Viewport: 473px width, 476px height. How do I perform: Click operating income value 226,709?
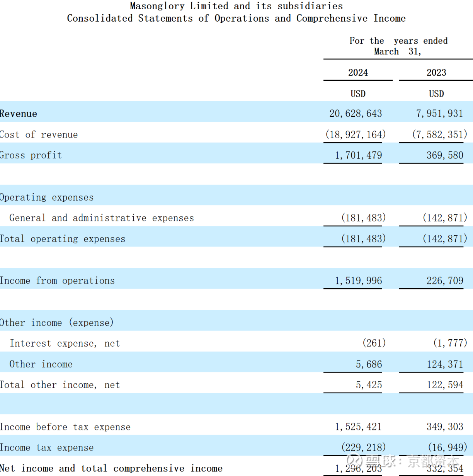(445, 280)
